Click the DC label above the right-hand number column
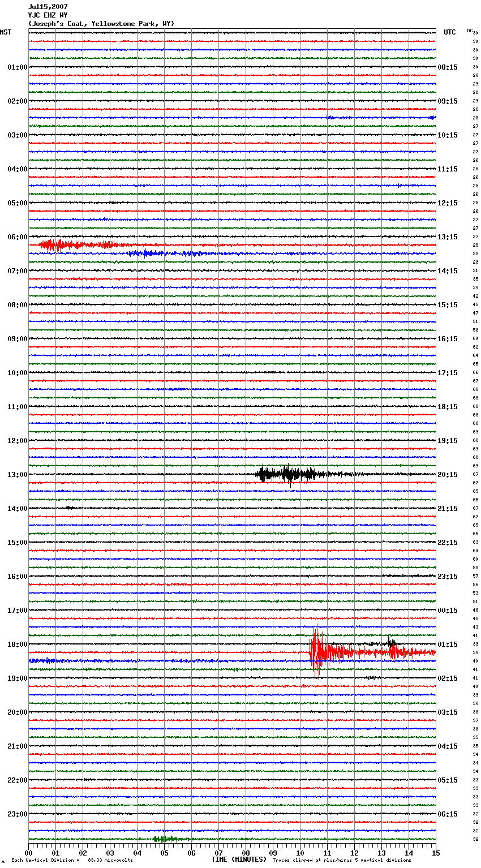The image size is (481, 868). [470, 31]
